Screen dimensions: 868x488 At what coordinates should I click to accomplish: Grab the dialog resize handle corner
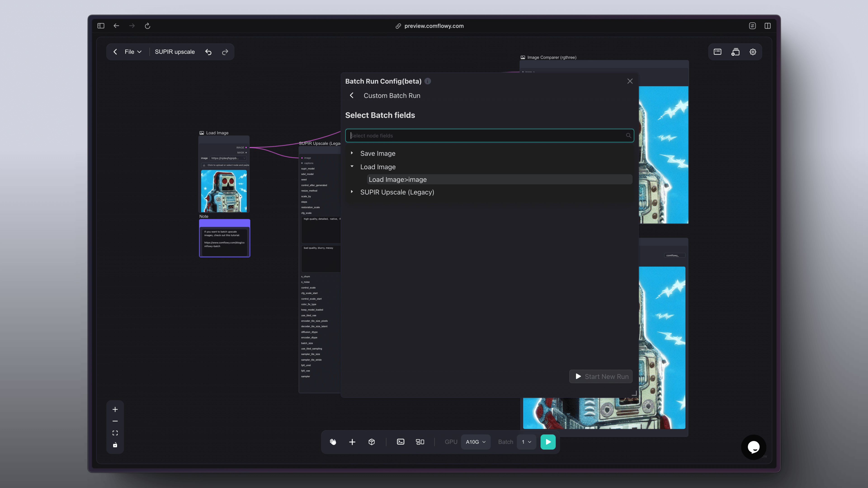(x=634, y=393)
